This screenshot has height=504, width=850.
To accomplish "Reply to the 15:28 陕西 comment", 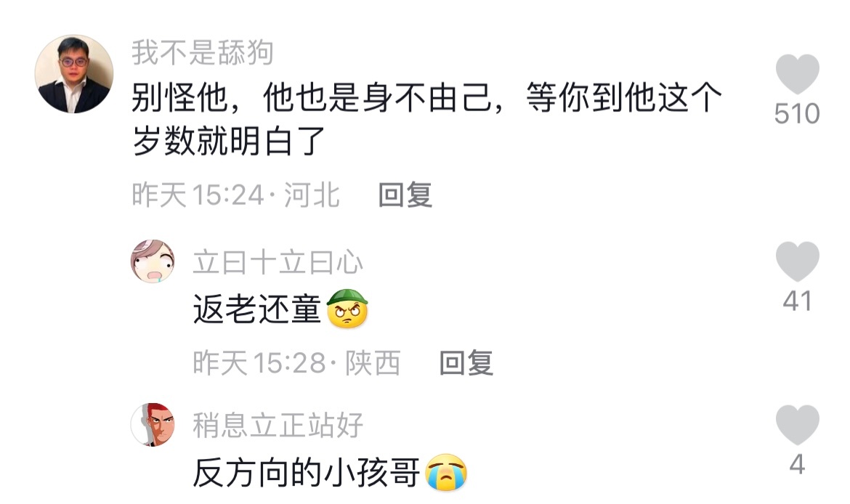I will click(466, 362).
